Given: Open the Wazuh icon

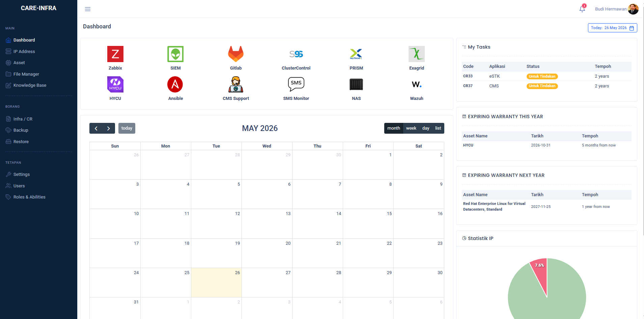Looking at the screenshot, I should pyautogui.click(x=417, y=84).
